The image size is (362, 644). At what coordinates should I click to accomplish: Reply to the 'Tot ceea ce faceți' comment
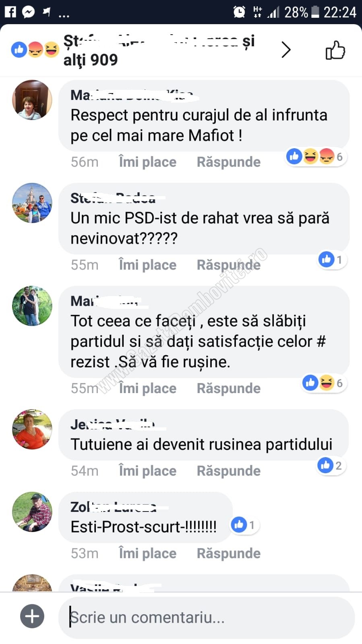tap(228, 388)
